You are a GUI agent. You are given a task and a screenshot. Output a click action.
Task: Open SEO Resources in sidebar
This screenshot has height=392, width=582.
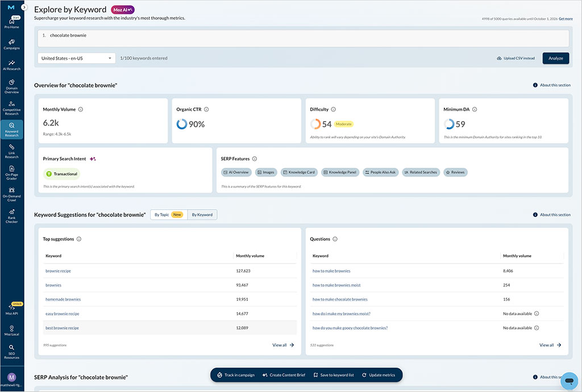(x=11, y=352)
